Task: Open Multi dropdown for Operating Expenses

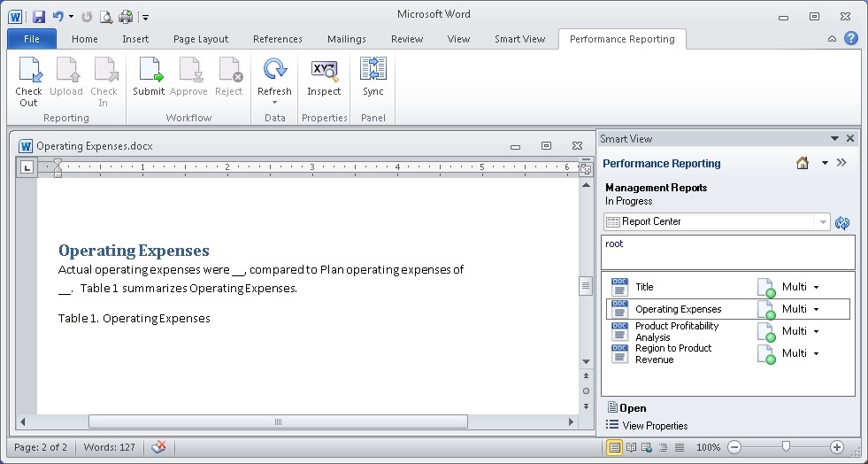Action: coord(816,310)
